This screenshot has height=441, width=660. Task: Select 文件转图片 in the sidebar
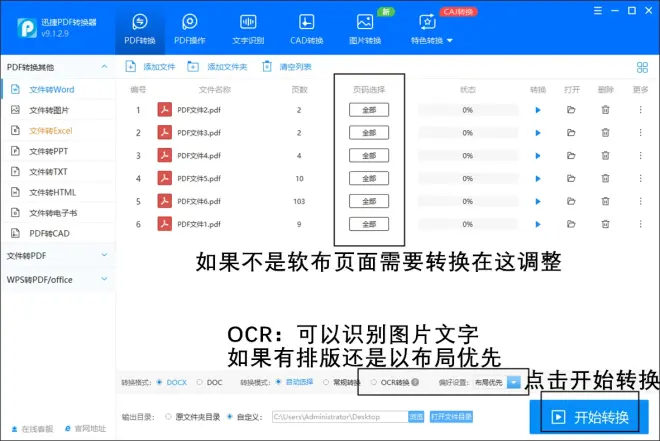click(58, 110)
